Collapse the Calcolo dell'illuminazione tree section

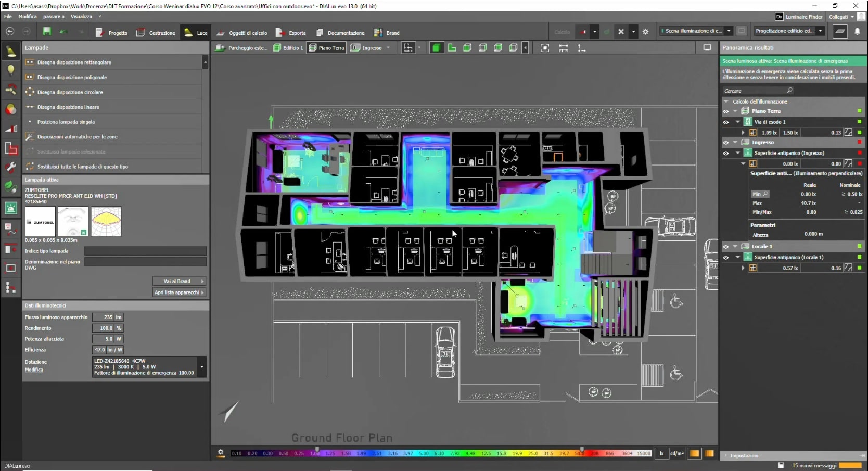point(726,101)
